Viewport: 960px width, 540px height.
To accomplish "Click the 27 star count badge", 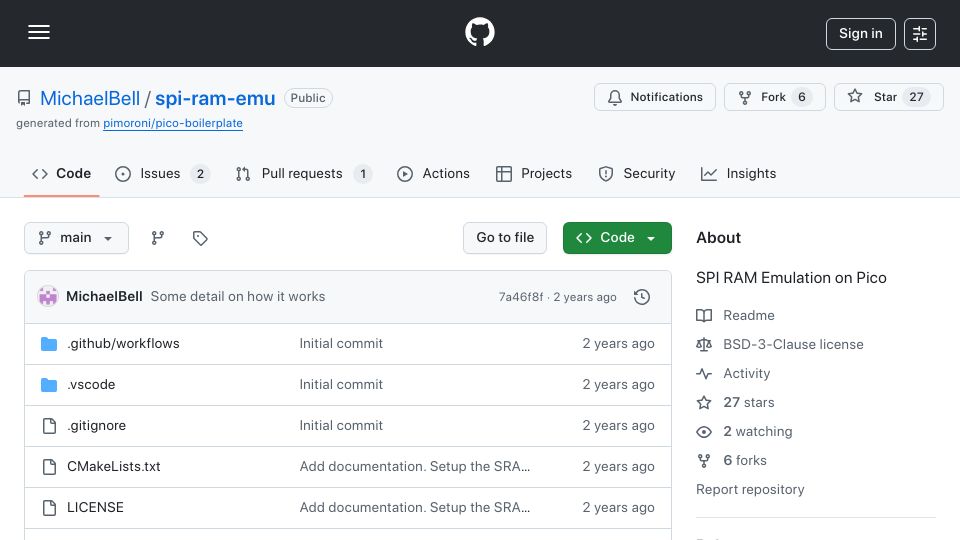I will point(916,97).
